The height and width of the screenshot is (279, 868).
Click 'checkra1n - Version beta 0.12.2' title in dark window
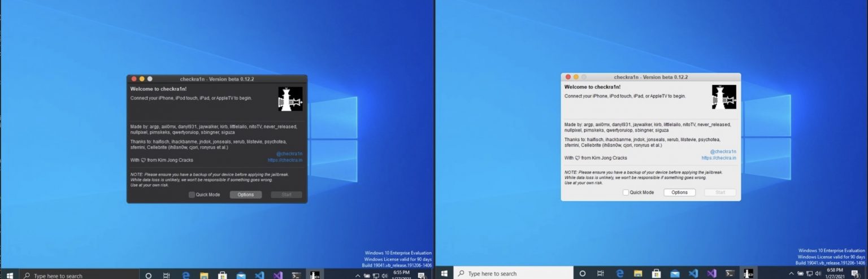(217, 79)
